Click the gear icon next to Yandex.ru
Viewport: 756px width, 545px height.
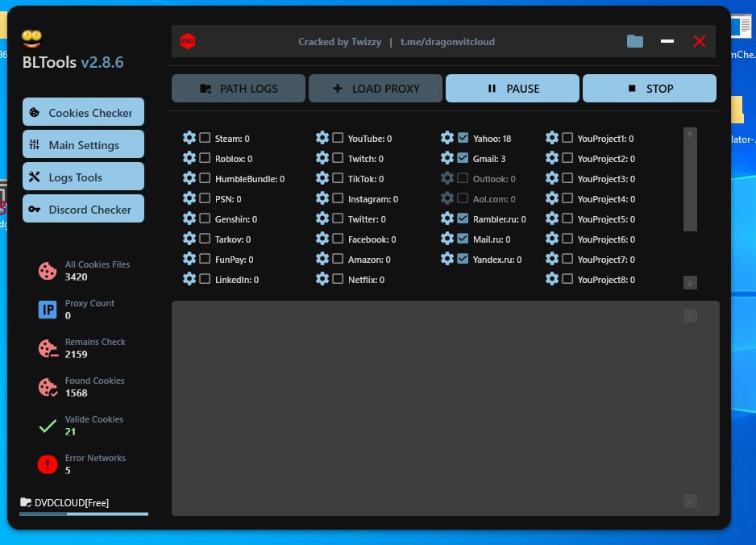click(447, 259)
